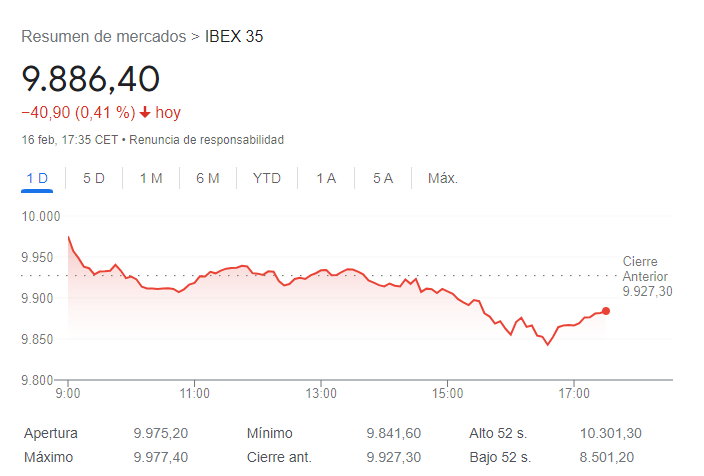This screenshot has width=704, height=476.
Task: Click the red down arrow icon
Action: click(145, 113)
